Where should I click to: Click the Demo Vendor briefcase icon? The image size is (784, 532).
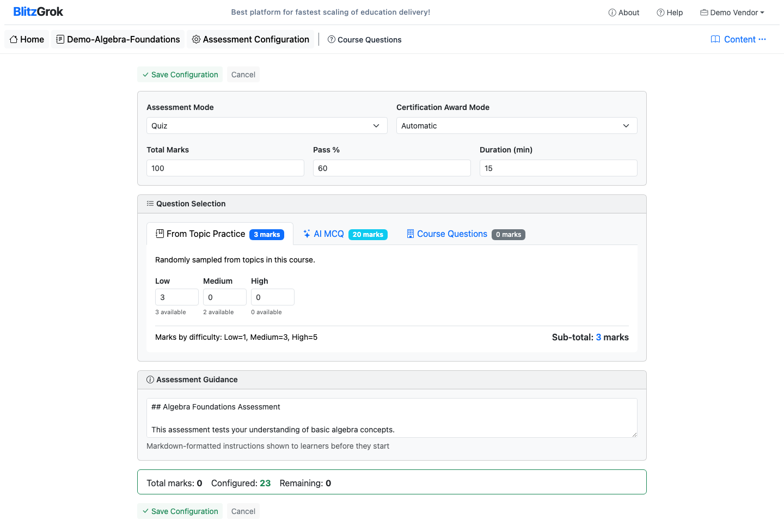pyautogui.click(x=704, y=13)
